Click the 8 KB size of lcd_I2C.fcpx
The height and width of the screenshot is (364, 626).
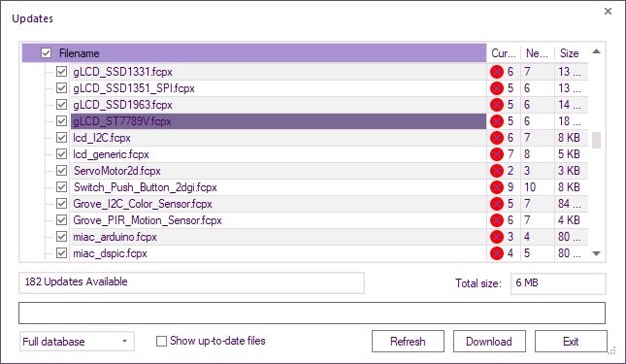pyautogui.click(x=569, y=138)
